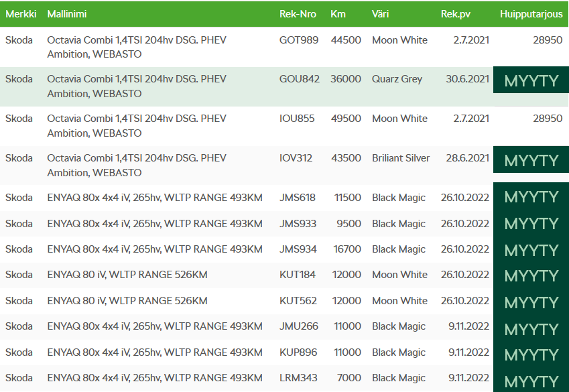Viewport: 569px width, 392px height.
Task: Click the Km column header
Action: [x=338, y=14]
